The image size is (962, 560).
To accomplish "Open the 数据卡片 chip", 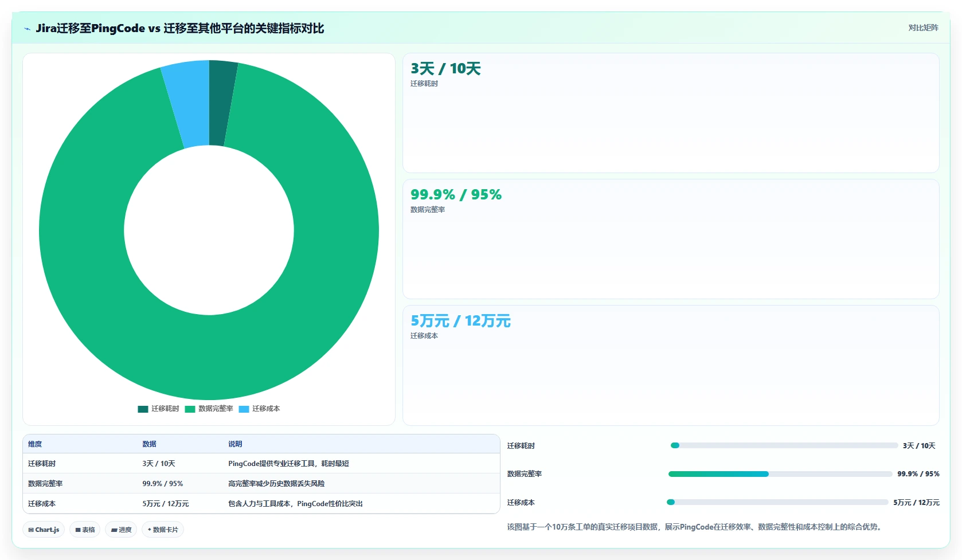I will point(163,530).
